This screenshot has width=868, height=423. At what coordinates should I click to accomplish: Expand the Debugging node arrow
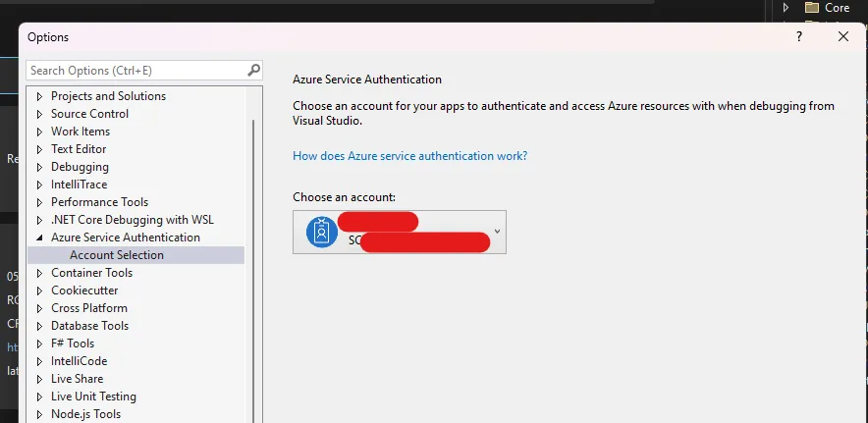(39, 167)
